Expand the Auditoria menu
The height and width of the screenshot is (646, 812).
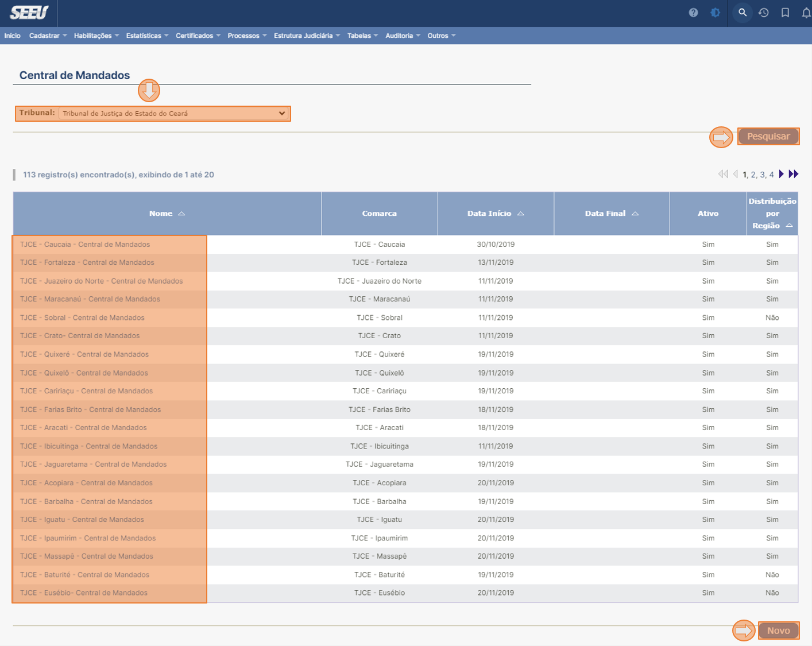pyautogui.click(x=403, y=36)
